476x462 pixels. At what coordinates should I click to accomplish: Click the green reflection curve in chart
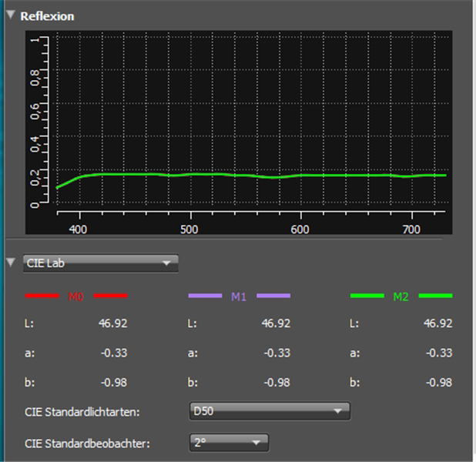pos(231,175)
